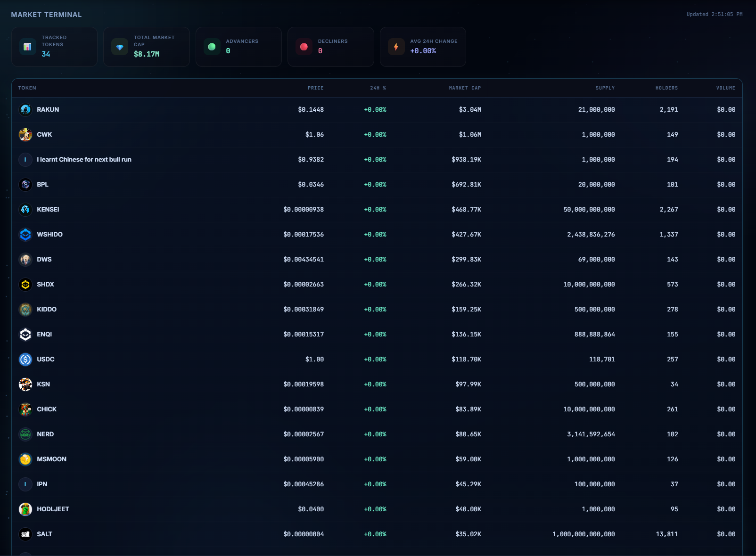Screen dimensions: 756x556
Task: Sort by the PRICE column header
Action: point(315,88)
